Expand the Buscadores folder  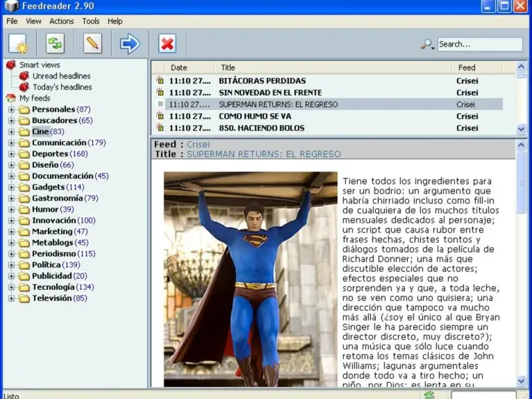click(x=11, y=120)
